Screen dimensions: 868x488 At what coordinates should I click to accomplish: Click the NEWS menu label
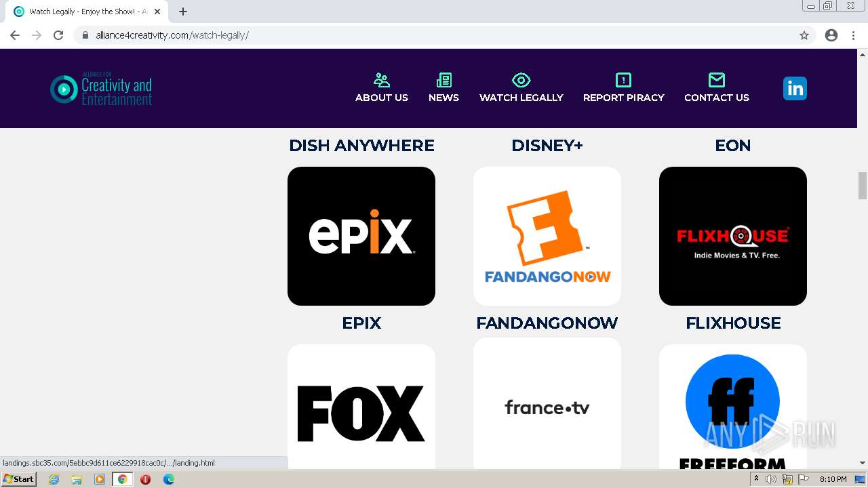(x=443, y=98)
